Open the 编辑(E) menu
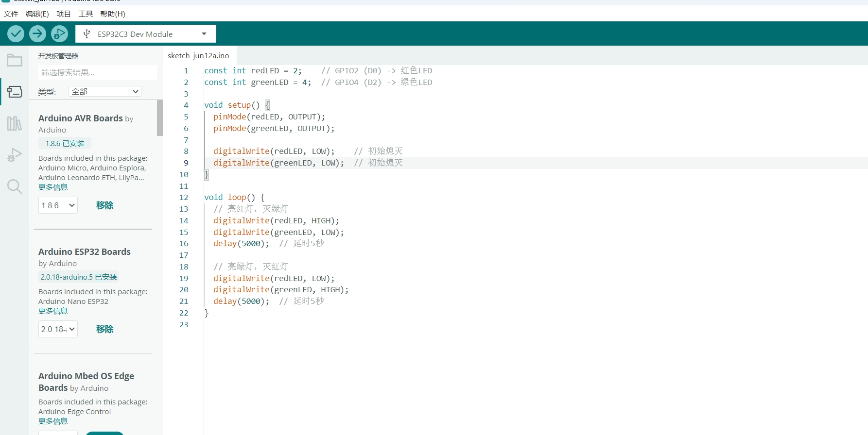The height and width of the screenshot is (435, 868). 37,14
